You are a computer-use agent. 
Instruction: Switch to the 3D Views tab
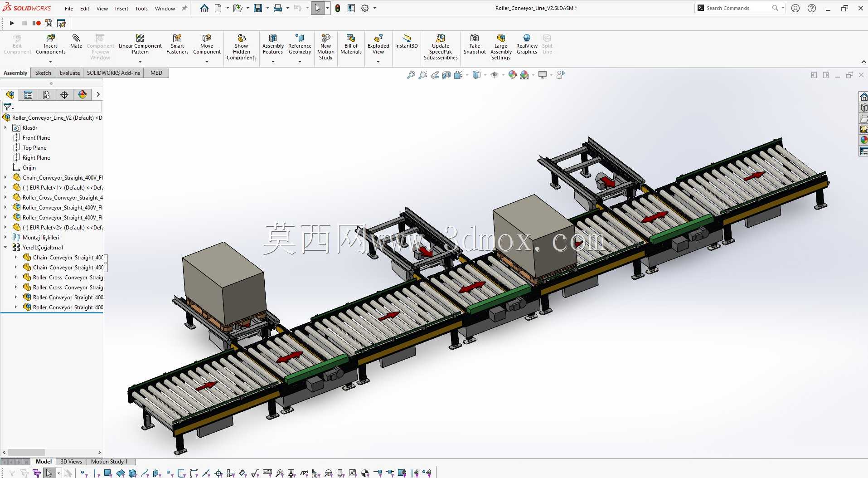point(71,462)
